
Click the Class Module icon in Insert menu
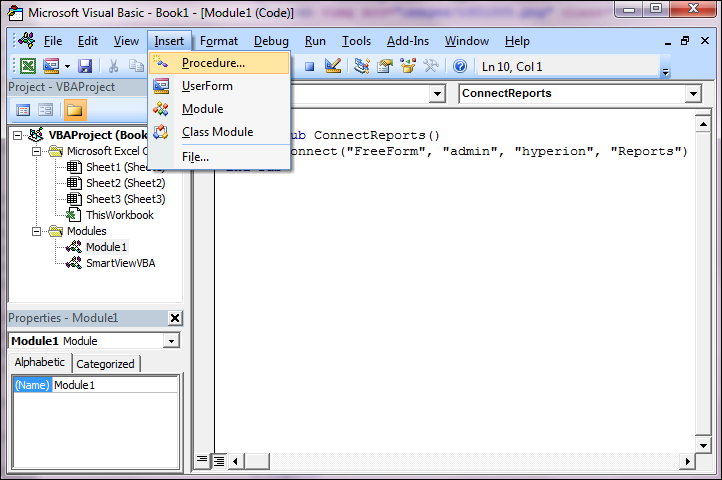coord(161,132)
